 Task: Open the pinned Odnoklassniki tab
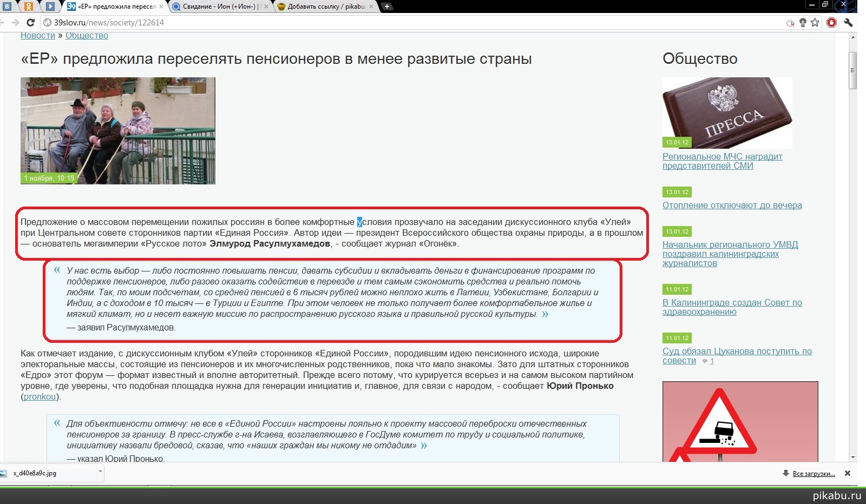(x=29, y=6)
